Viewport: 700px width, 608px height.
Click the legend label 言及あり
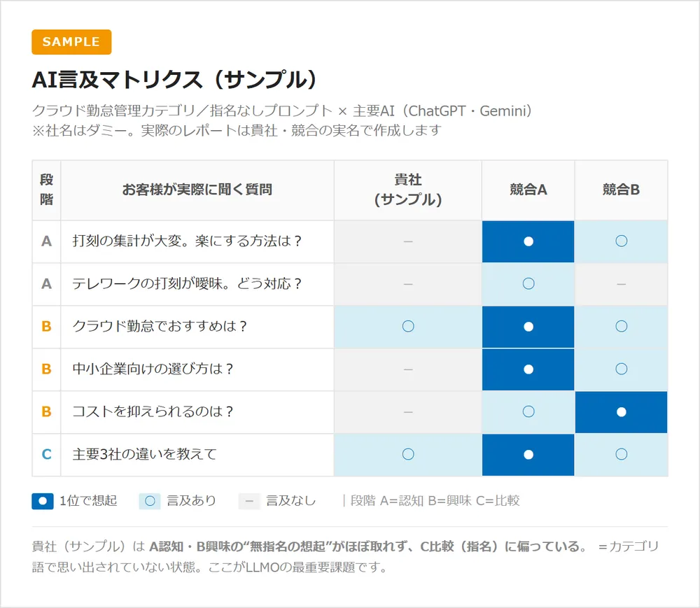[192, 500]
